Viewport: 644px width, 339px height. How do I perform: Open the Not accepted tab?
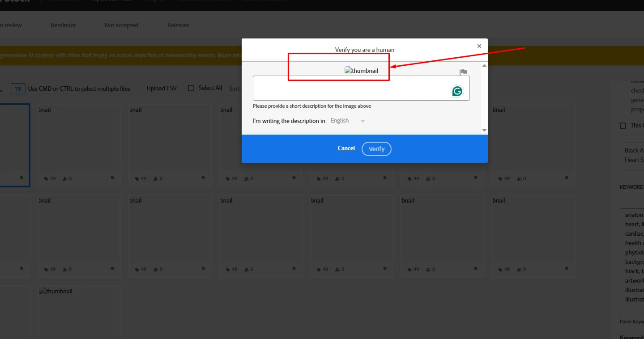point(121,25)
